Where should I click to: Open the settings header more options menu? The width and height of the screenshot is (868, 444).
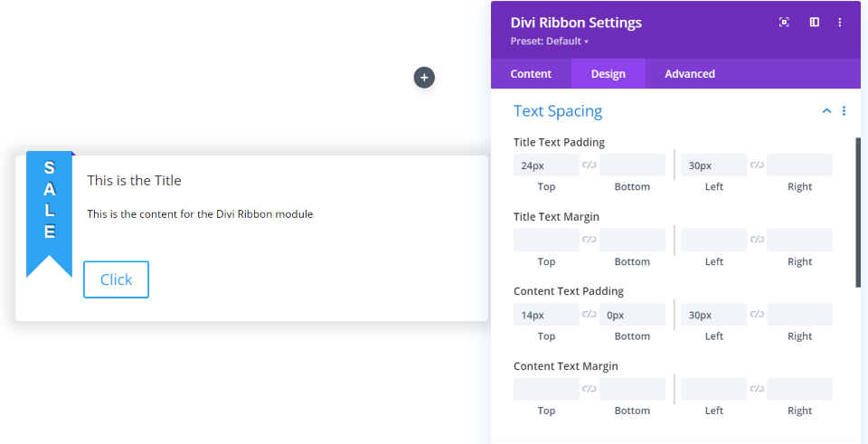(840, 23)
